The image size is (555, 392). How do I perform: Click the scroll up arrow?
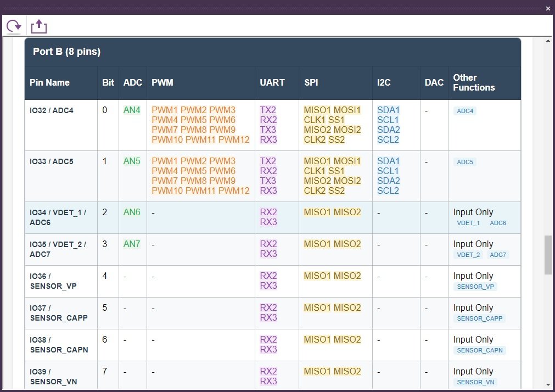click(x=547, y=42)
